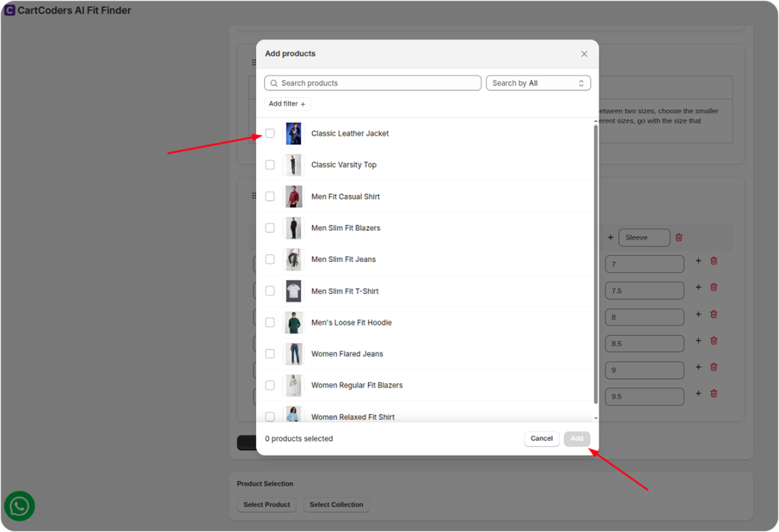The height and width of the screenshot is (532, 779).
Task: Click plus icon next to Sleeve field
Action: [610, 238]
